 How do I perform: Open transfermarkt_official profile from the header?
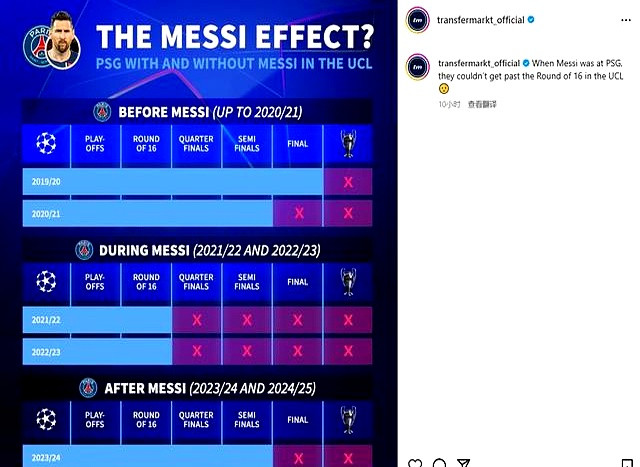pos(480,20)
